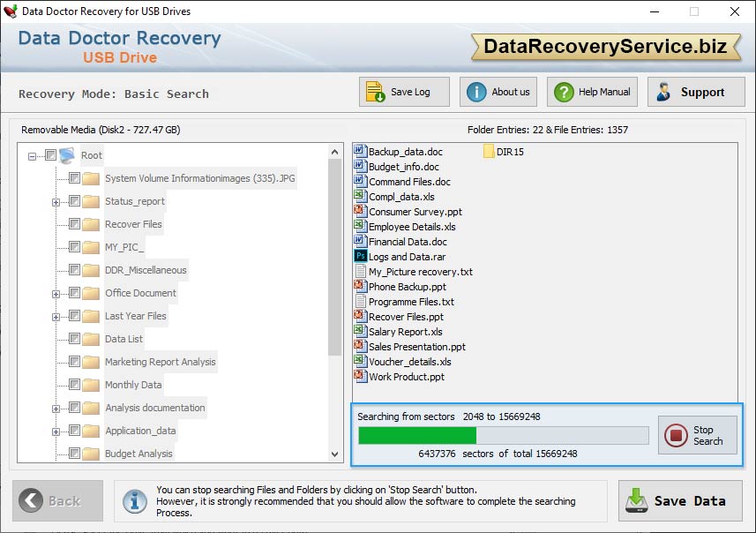Viewport: 756px width, 533px height.
Task: Check the Monthly Data folder checkbox
Action: (74, 384)
